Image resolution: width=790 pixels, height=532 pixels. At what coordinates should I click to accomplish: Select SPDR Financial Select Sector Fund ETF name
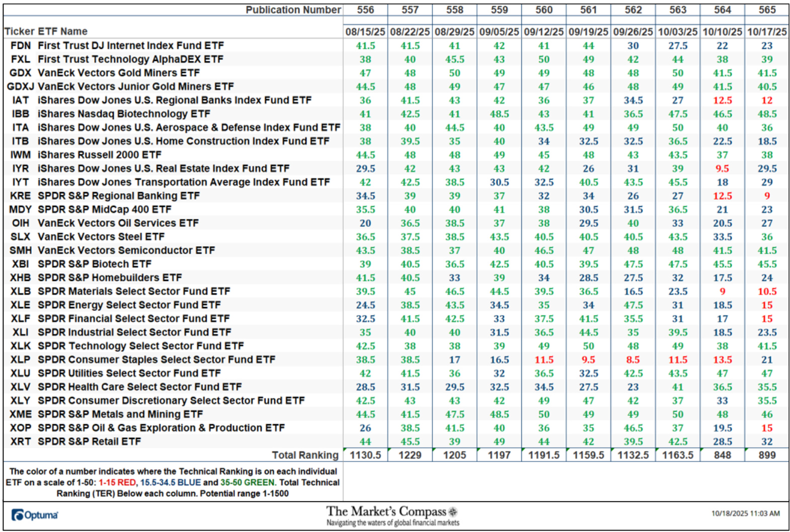[133, 319]
